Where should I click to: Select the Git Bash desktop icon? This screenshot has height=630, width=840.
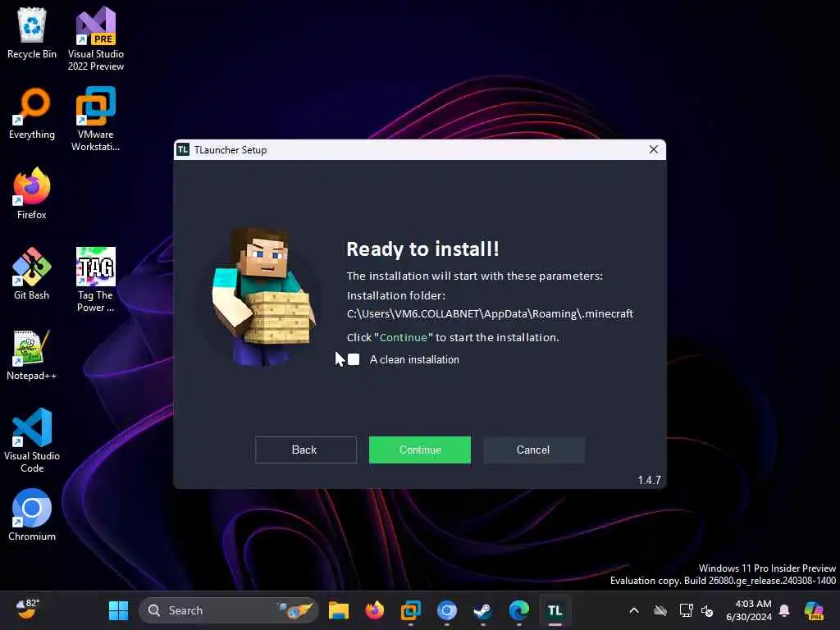click(32, 274)
